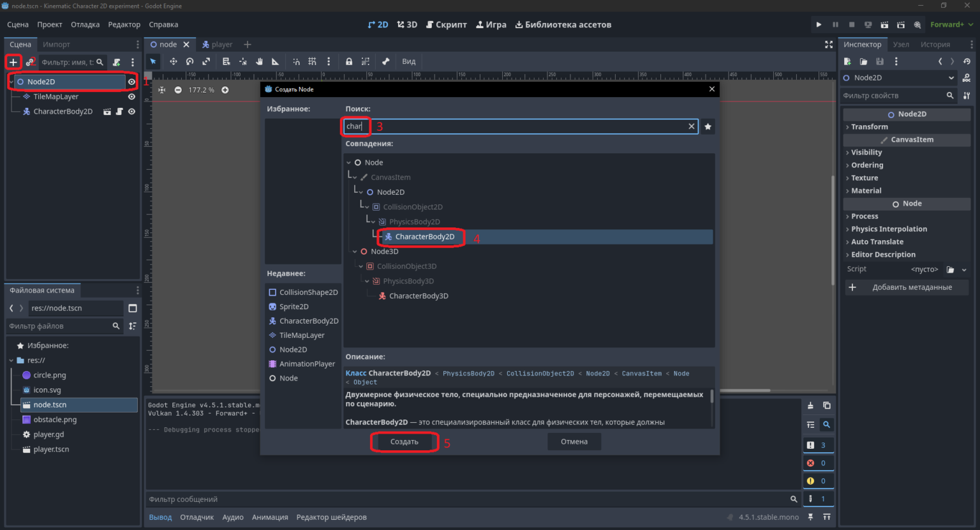Open documentation DOC icon in Inspector
The height and width of the screenshot is (530, 980).
point(967,78)
